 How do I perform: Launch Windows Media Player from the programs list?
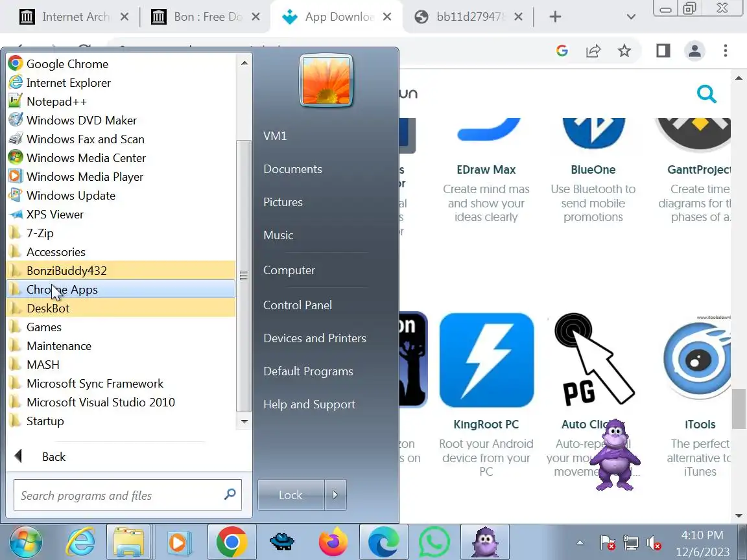coord(121,177)
